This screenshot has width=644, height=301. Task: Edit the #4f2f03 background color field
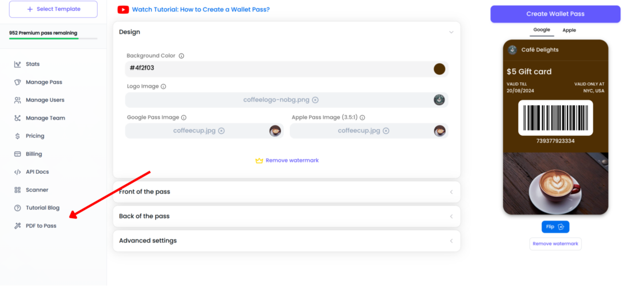tap(276, 68)
